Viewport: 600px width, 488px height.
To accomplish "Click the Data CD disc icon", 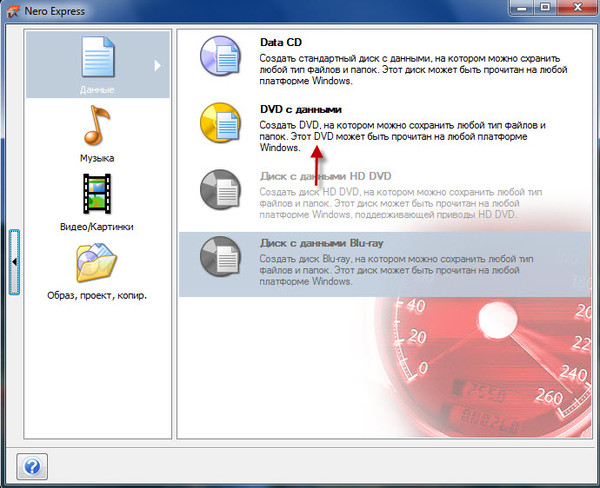I will coord(220,56).
